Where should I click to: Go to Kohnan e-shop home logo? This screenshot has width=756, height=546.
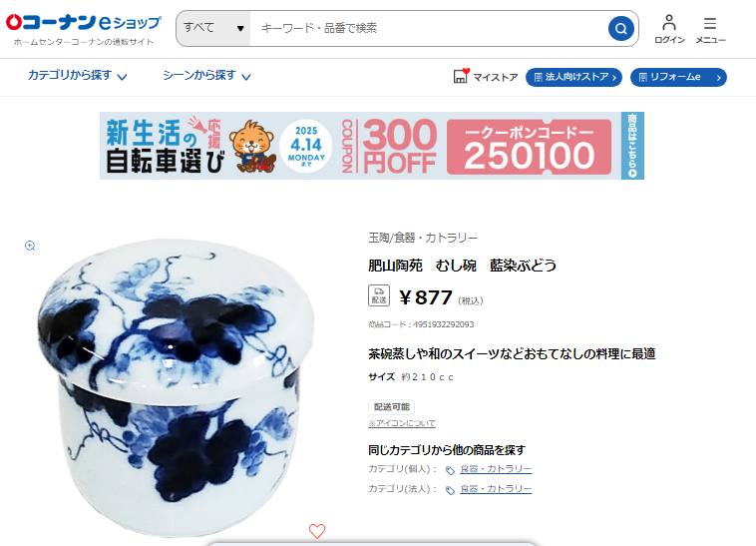coord(84,29)
